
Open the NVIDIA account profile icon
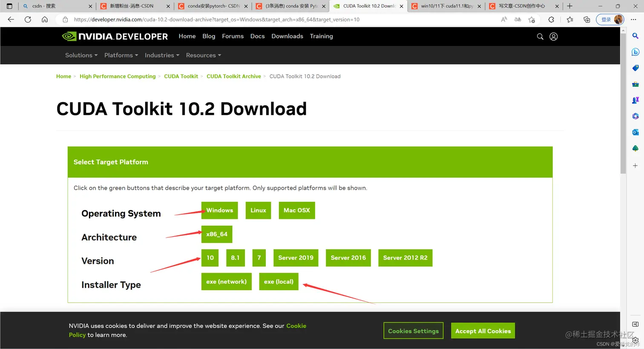[x=554, y=37]
